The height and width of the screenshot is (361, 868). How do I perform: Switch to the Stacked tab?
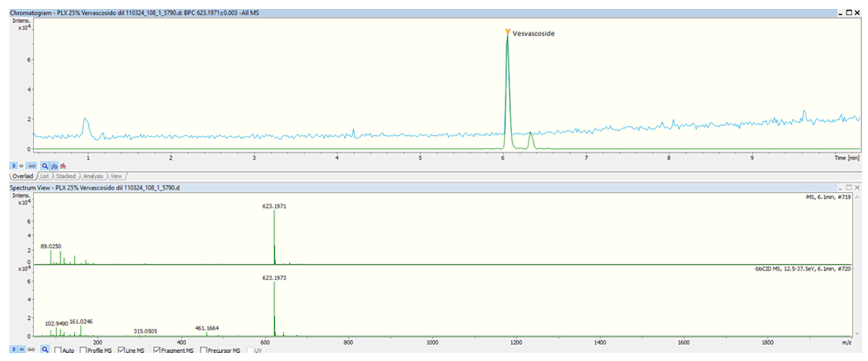66,176
